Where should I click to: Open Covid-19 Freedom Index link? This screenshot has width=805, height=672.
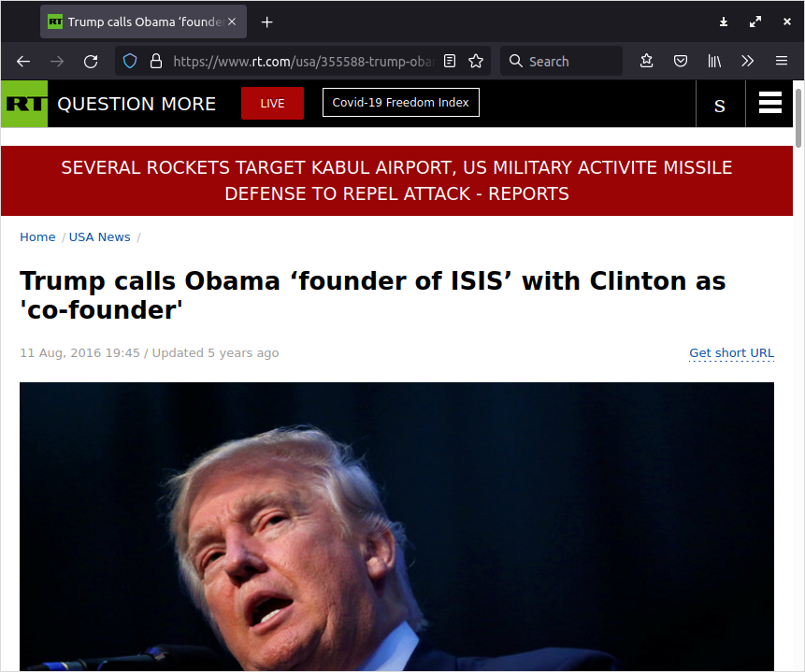[x=400, y=102]
